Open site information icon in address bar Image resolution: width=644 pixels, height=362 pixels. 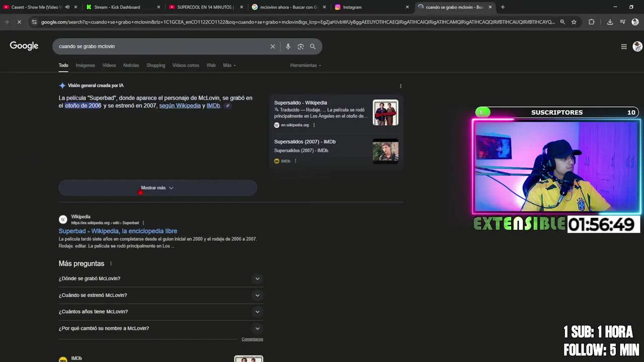pyautogui.click(x=34, y=22)
